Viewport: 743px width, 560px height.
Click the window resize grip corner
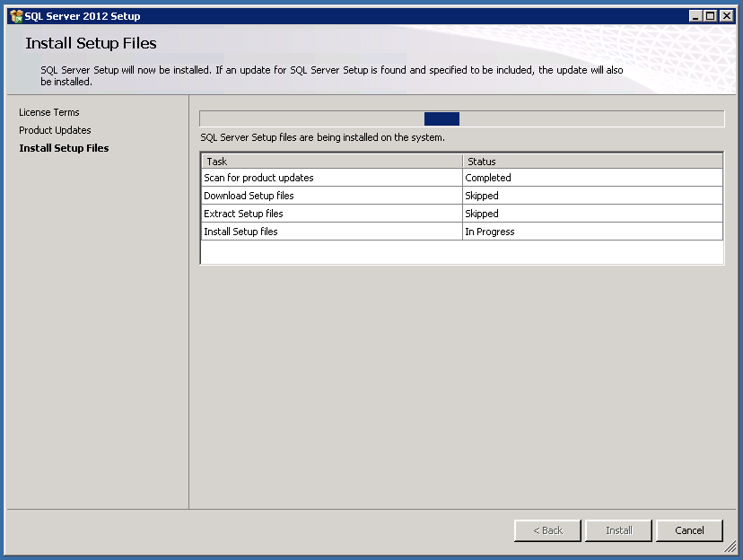pos(730,547)
